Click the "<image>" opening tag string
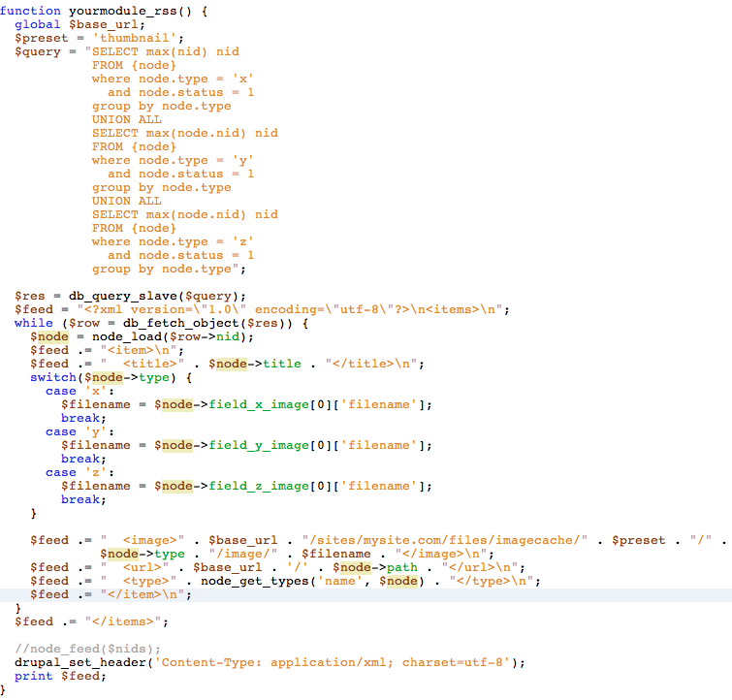The width and height of the screenshot is (732, 700). [142, 540]
